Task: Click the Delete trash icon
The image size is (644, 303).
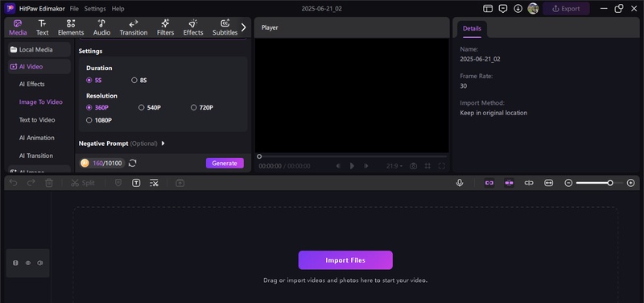Action: tap(49, 183)
